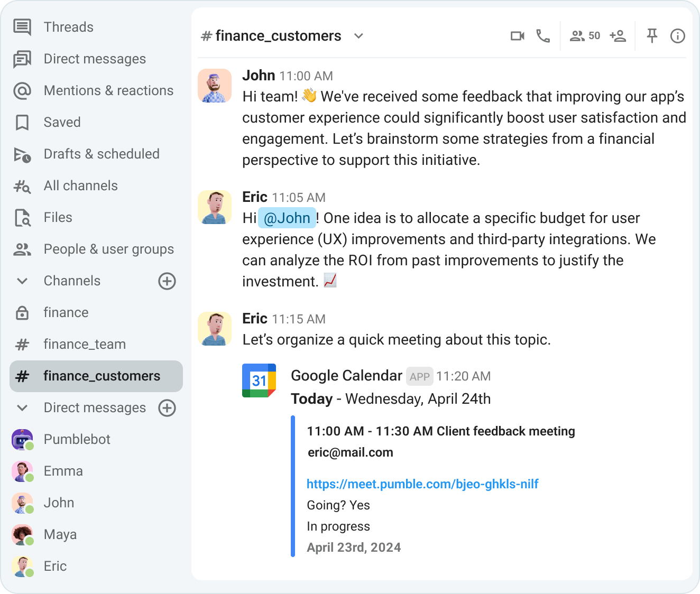The height and width of the screenshot is (594, 700).
Task: Click the @John mention in Eric's message
Action: click(287, 218)
